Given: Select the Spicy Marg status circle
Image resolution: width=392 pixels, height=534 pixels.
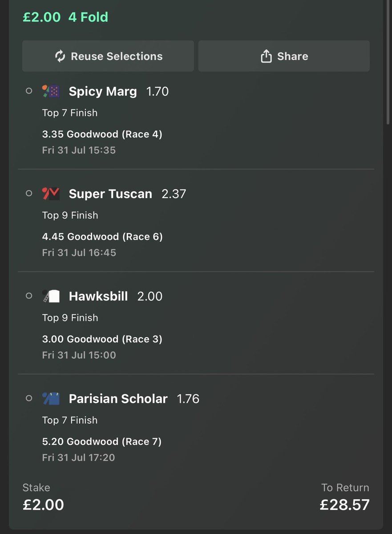Looking at the screenshot, I should tap(29, 91).
